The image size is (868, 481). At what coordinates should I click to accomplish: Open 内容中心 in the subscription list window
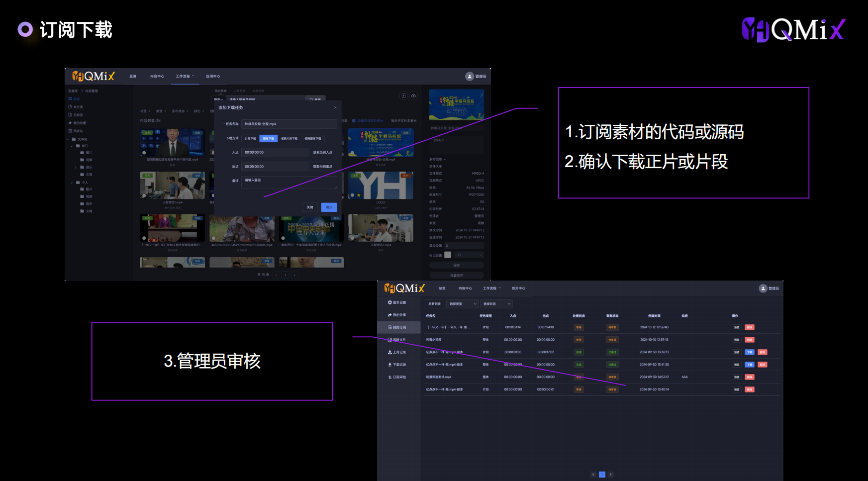click(x=465, y=289)
